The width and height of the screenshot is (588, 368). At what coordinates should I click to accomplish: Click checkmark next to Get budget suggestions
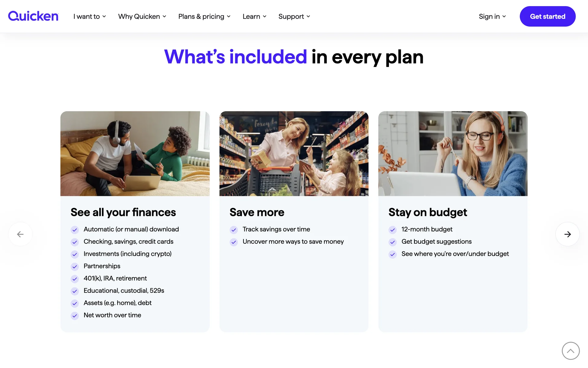393,242
